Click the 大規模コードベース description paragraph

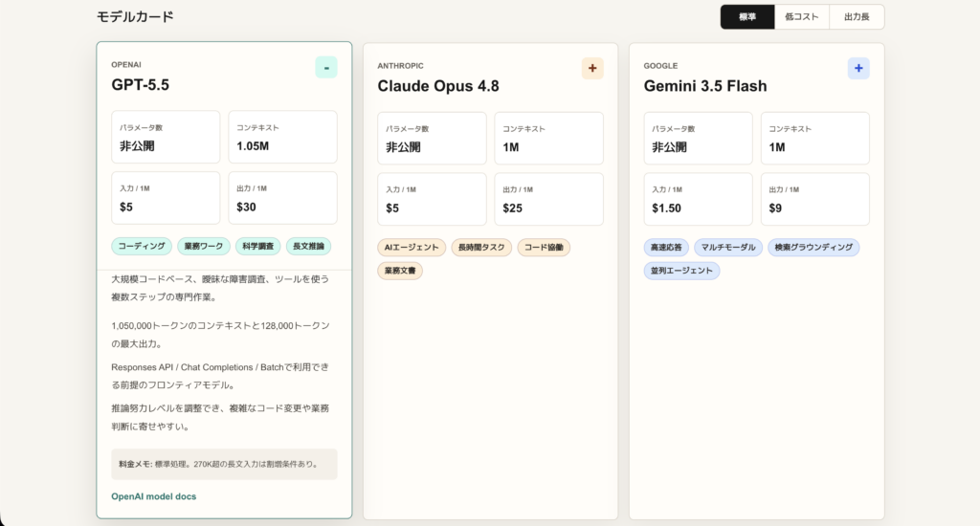tap(220, 288)
